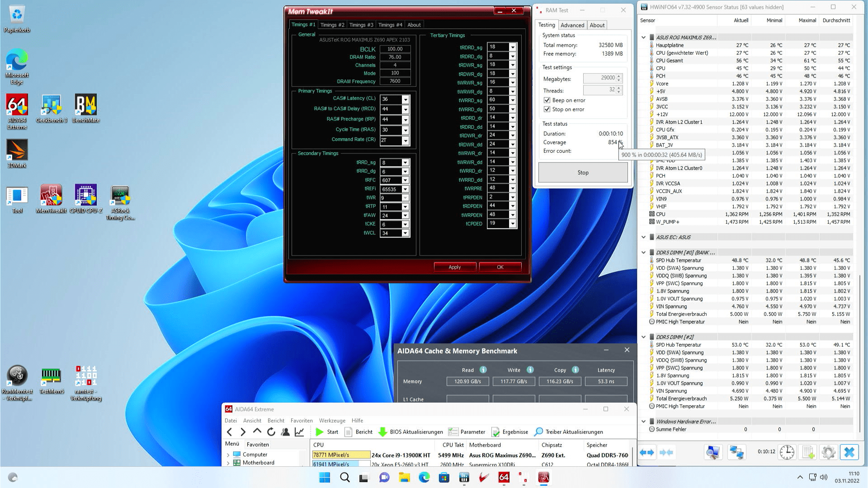
Task: Open File Explorer from the taskbar
Action: coord(404,478)
